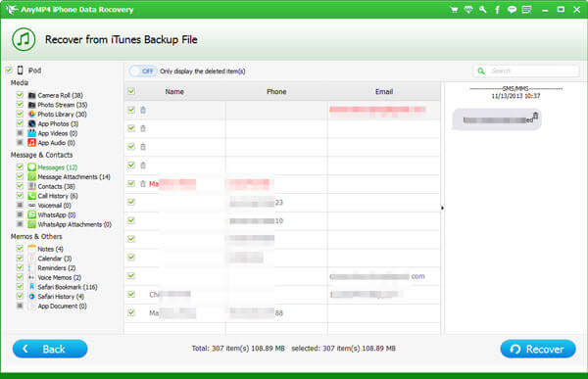Uncheck the row with phone ending 23
Image resolution: width=588 pixels, height=379 pixels.
tap(131, 202)
